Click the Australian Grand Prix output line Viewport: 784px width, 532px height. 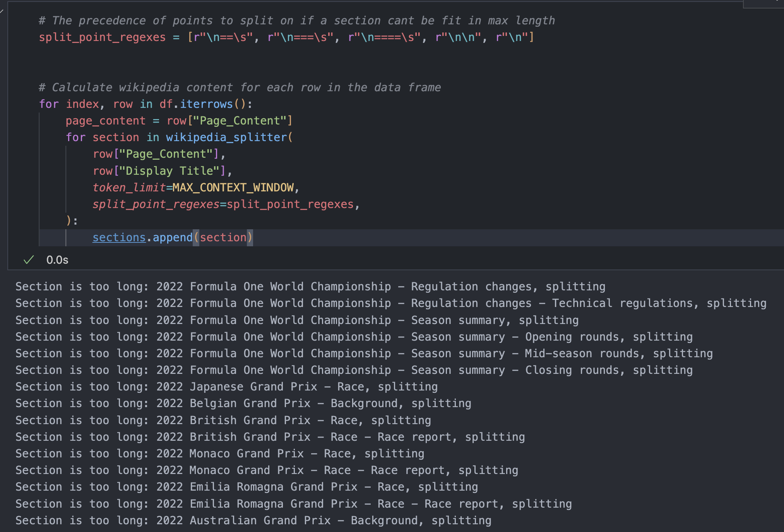pos(253,520)
